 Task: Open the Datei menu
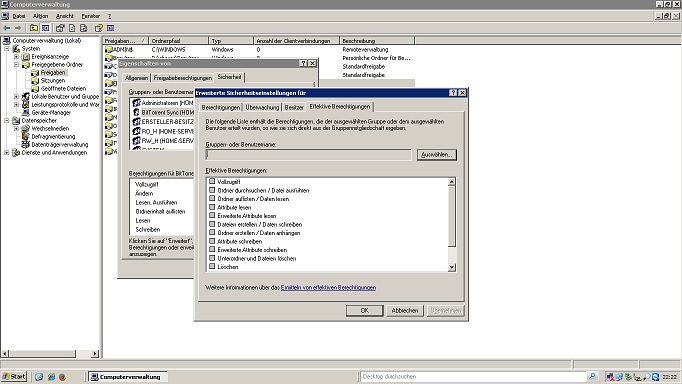pos(19,16)
